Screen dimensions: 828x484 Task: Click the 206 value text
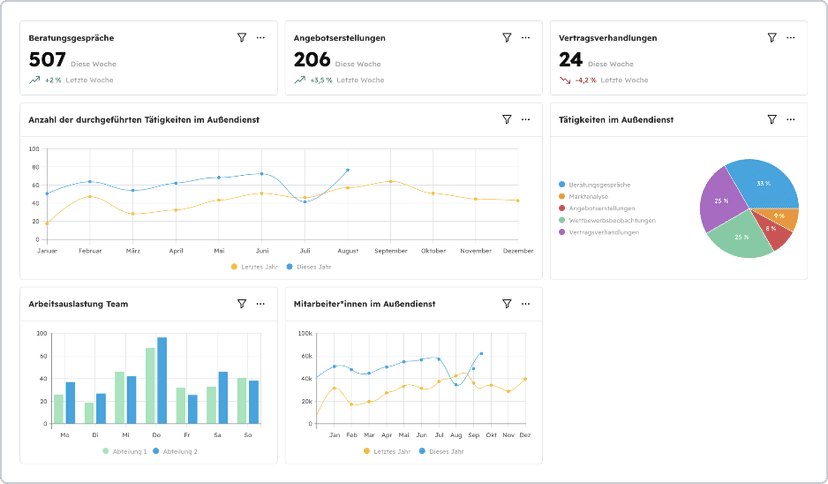point(312,60)
